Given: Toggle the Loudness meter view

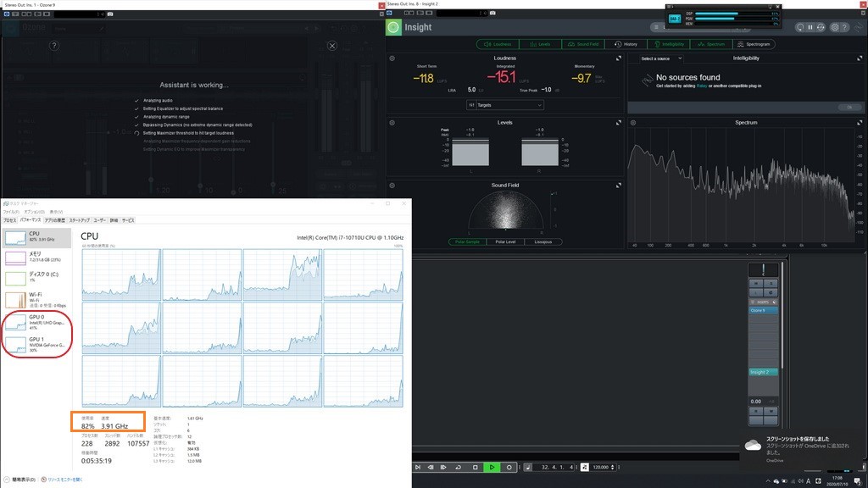Looking at the screenshot, I should coord(498,44).
